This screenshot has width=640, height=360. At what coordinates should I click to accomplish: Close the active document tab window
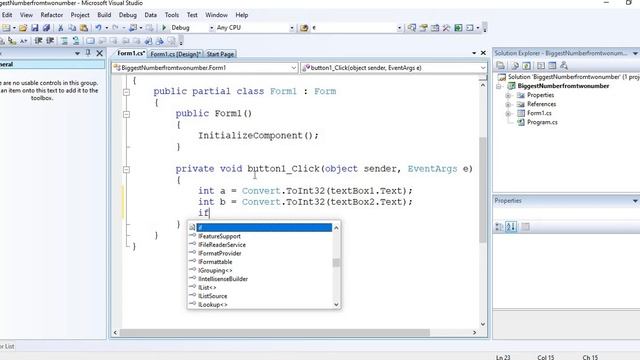483,53
